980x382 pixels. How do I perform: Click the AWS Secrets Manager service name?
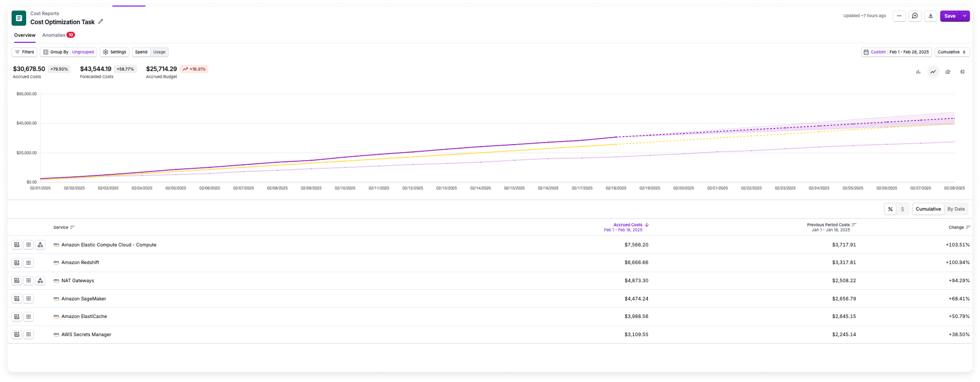click(x=86, y=335)
